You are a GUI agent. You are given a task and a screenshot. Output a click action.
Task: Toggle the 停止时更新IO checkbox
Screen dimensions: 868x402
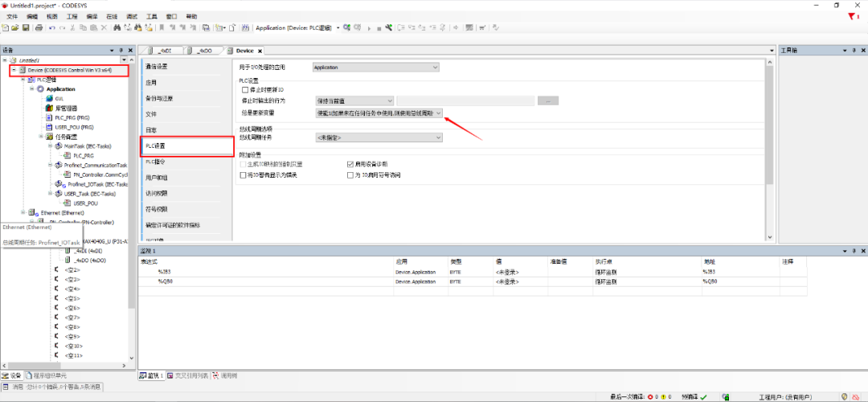[244, 90]
